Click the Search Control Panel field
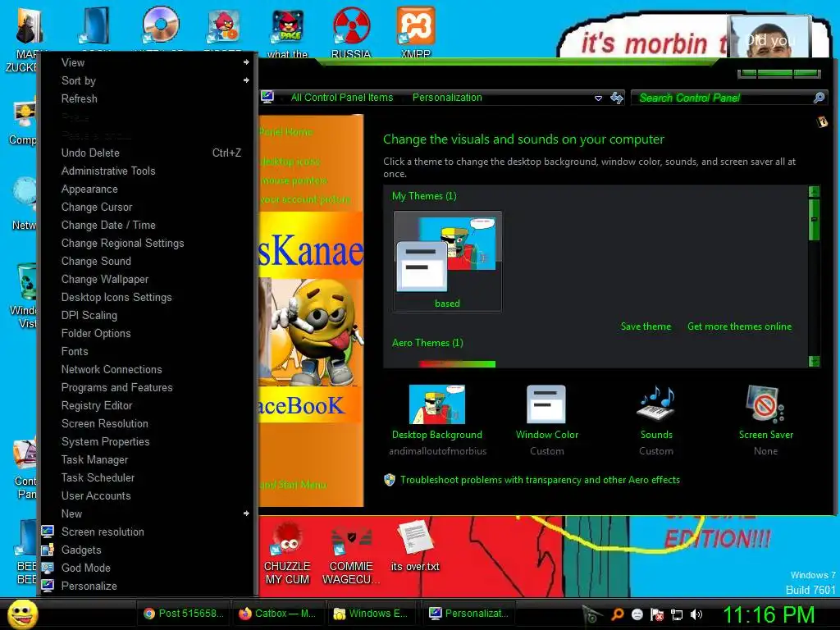This screenshot has height=630, width=840. [x=725, y=98]
